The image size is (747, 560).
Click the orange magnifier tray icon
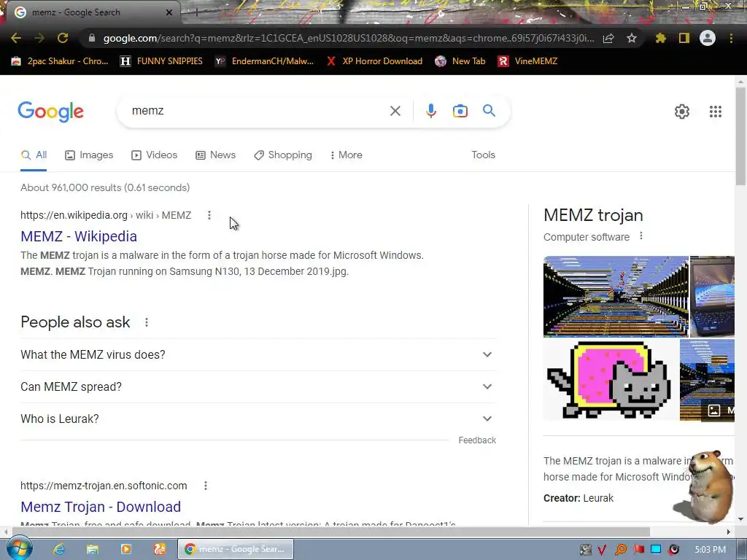point(621,550)
